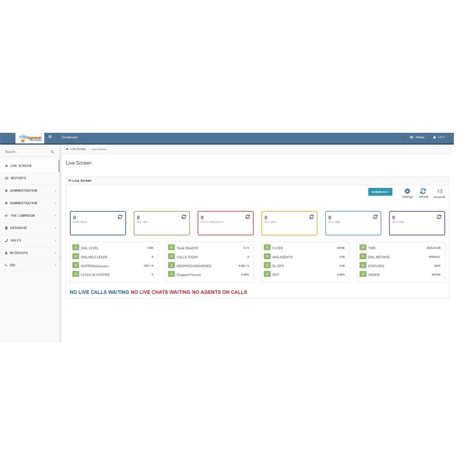Open the Admin link in header
The image size is (476, 476).
417,138
